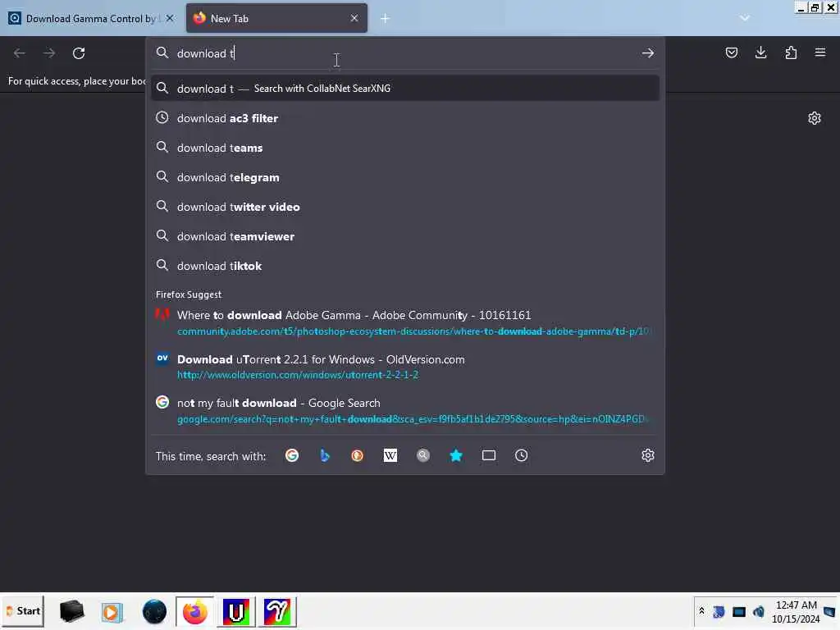
Task: Choose suggestion download teams
Action: tap(405, 148)
